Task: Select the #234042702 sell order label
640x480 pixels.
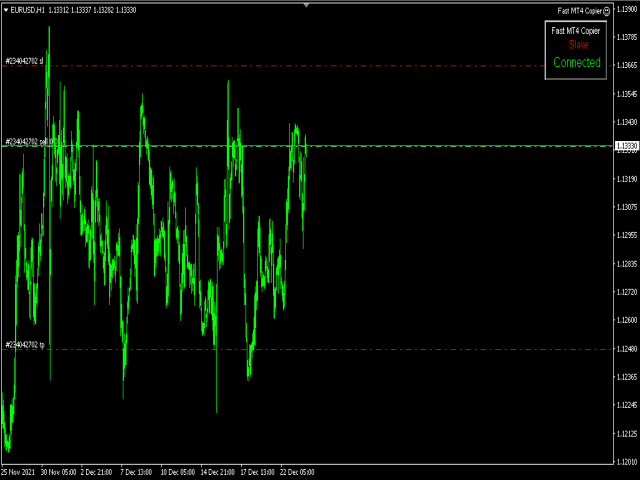Action: point(28,142)
